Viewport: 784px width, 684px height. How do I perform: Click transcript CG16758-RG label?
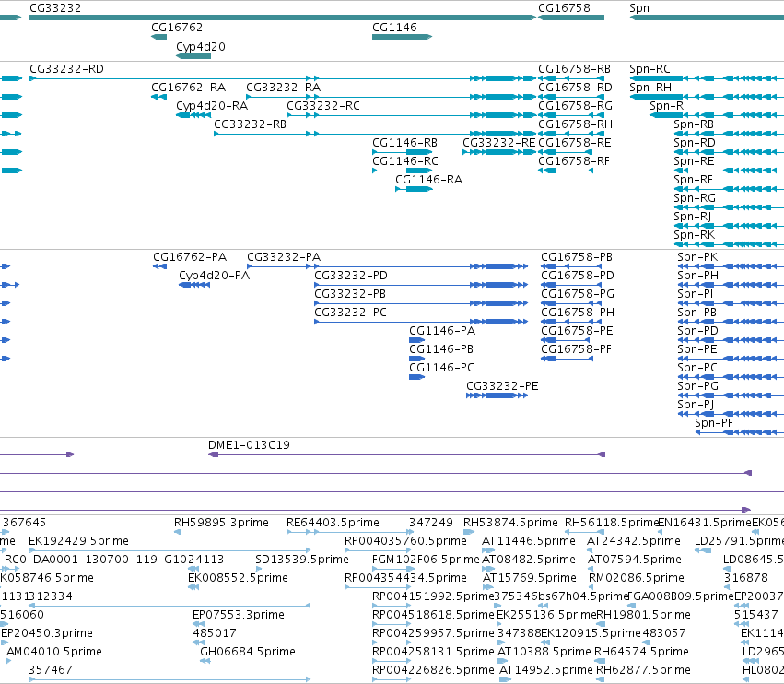[575, 106]
